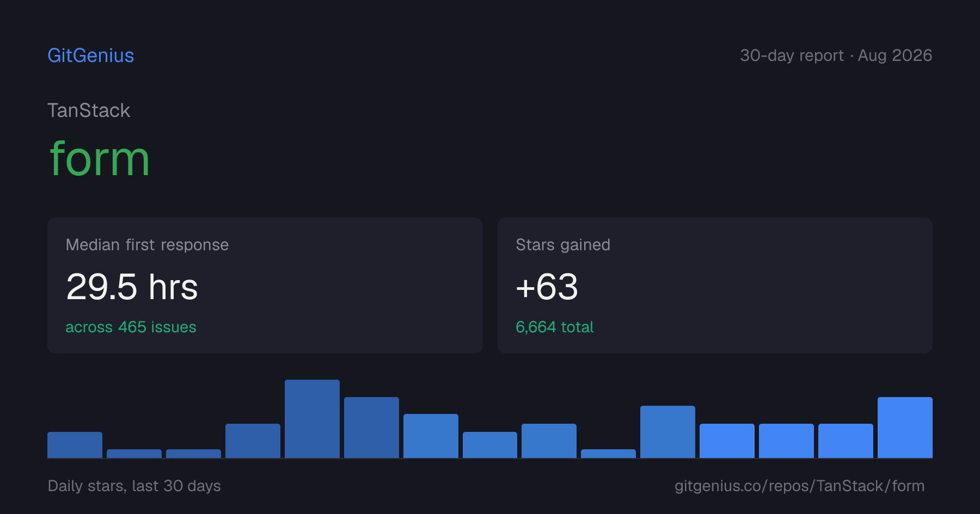Click the GitGenius brand name
The height and width of the screenshot is (514, 980).
[x=91, y=55]
